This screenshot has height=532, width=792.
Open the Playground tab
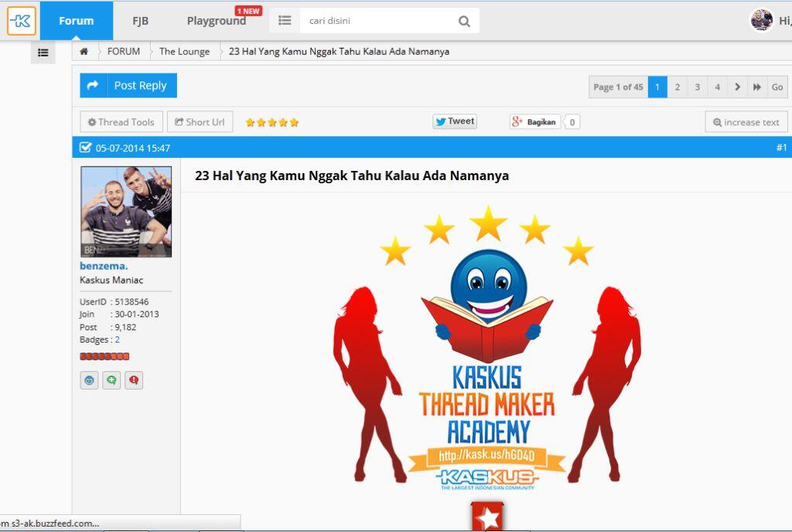pyautogui.click(x=217, y=21)
